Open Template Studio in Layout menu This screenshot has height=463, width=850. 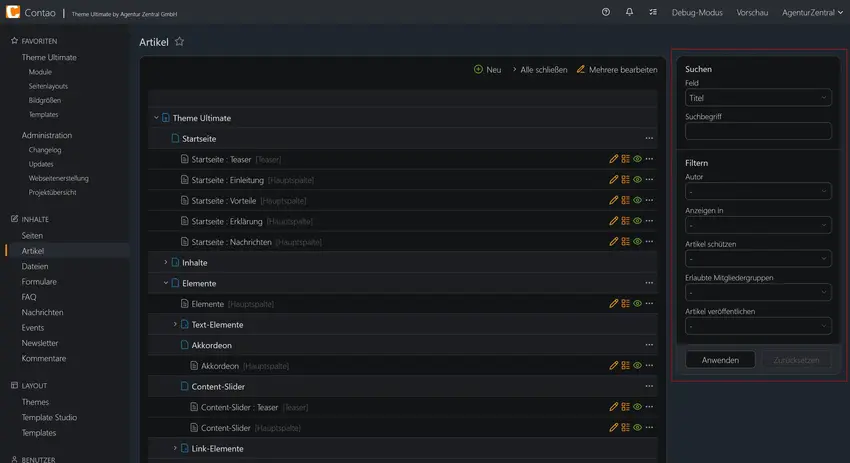tap(49, 417)
